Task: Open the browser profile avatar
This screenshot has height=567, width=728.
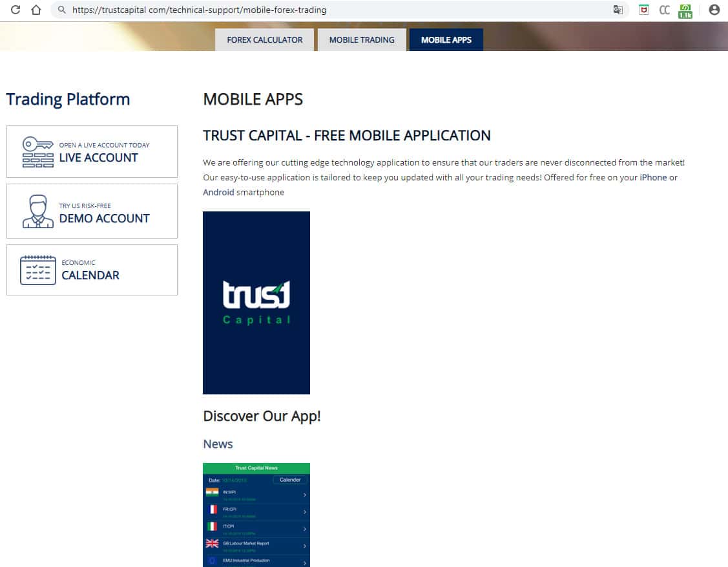Action: pos(714,10)
